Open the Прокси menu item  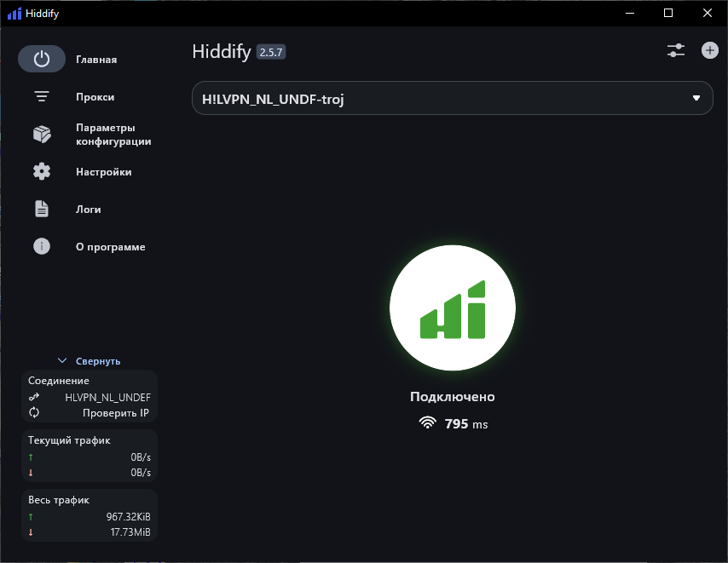[95, 97]
